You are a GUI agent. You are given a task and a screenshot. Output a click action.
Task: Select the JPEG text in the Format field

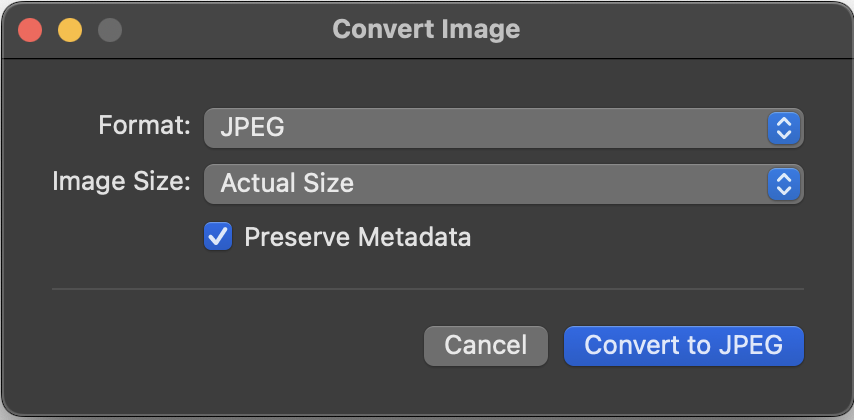(x=252, y=128)
